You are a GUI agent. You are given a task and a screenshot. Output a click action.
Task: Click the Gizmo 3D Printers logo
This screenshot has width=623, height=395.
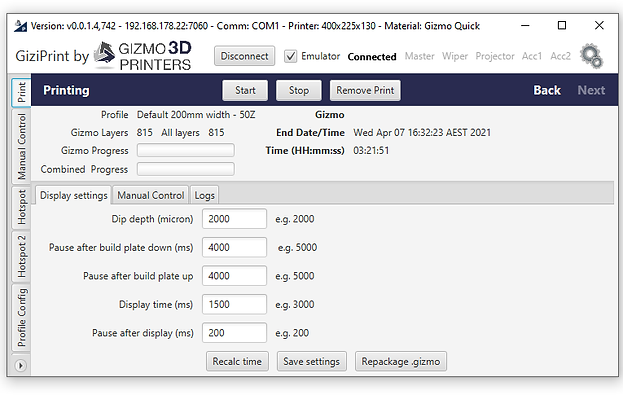[x=143, y=56]
